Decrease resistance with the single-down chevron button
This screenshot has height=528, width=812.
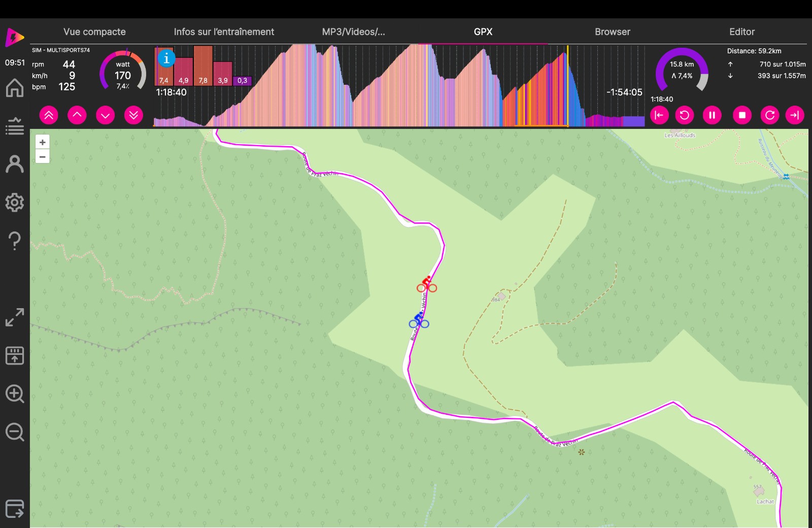pyautogui.click(x=105, y=115)
